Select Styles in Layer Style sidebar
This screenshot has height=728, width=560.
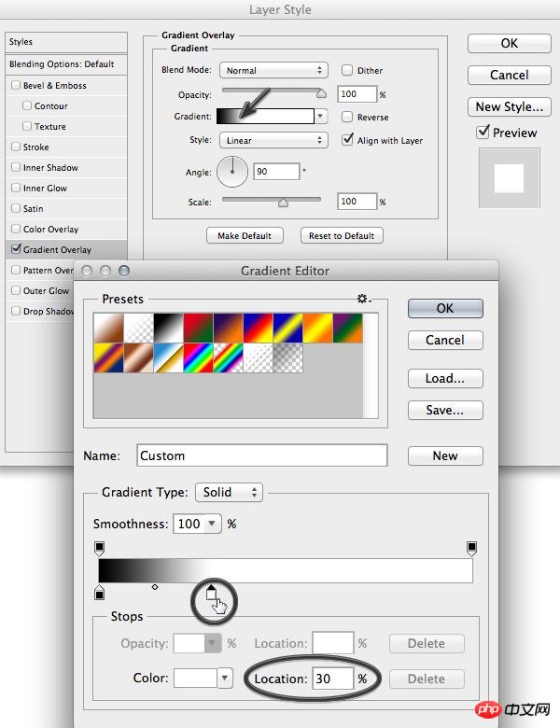[66, 42]
